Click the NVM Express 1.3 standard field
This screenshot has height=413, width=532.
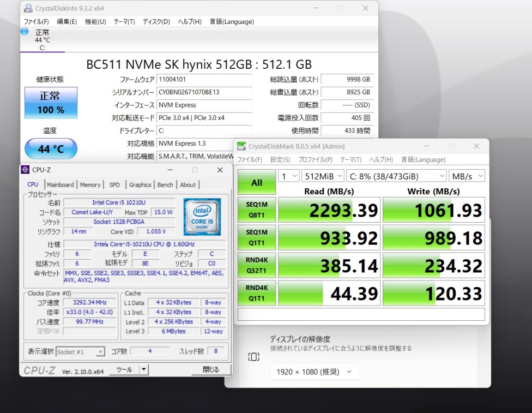[x=195, y=143]
